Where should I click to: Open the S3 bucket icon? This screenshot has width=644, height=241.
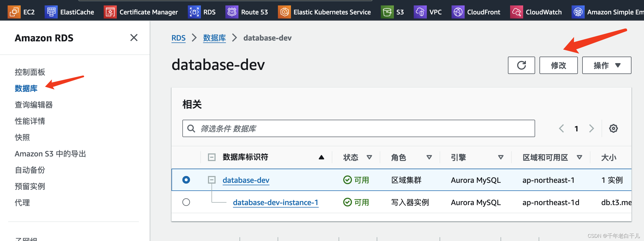coord(387,12)
